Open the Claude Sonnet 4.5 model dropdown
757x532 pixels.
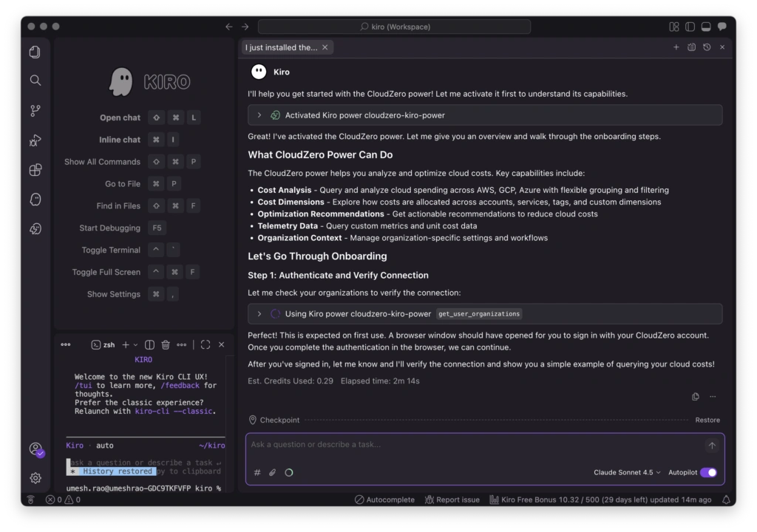coord(627,472)
